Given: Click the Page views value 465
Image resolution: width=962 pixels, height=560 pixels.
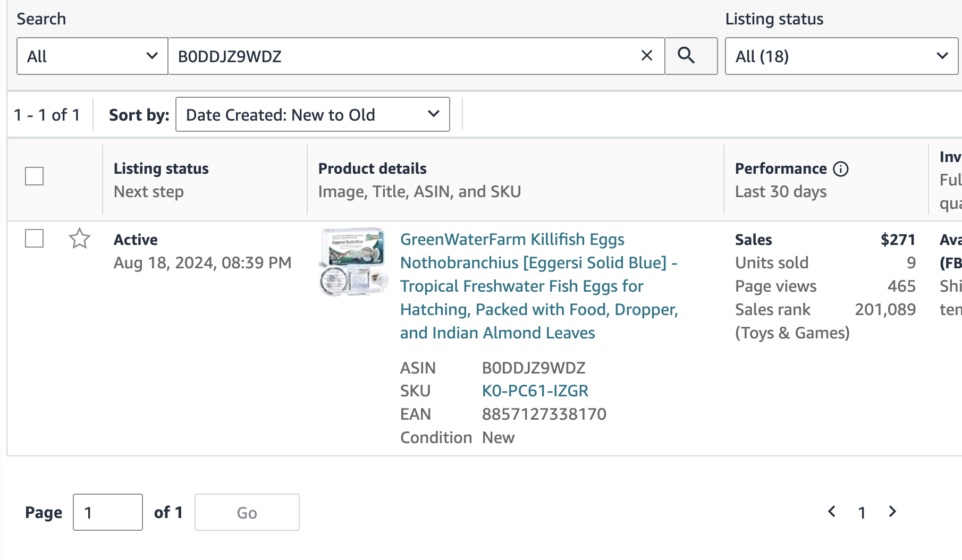Looking at the screenshot, I should (901, 286).
